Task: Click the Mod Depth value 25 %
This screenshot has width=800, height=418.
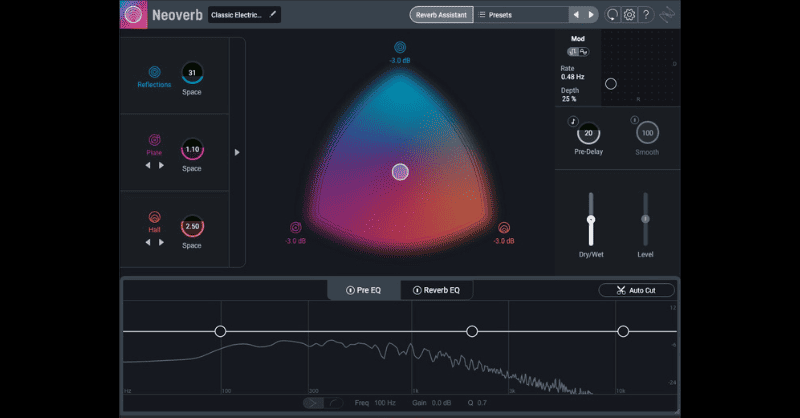Action: pos(569,99)
